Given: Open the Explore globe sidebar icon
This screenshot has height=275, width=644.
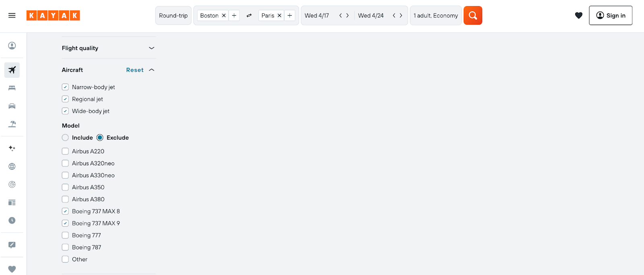Looking at the screenshot, I should pyautogui.click(x=12, y=166).
